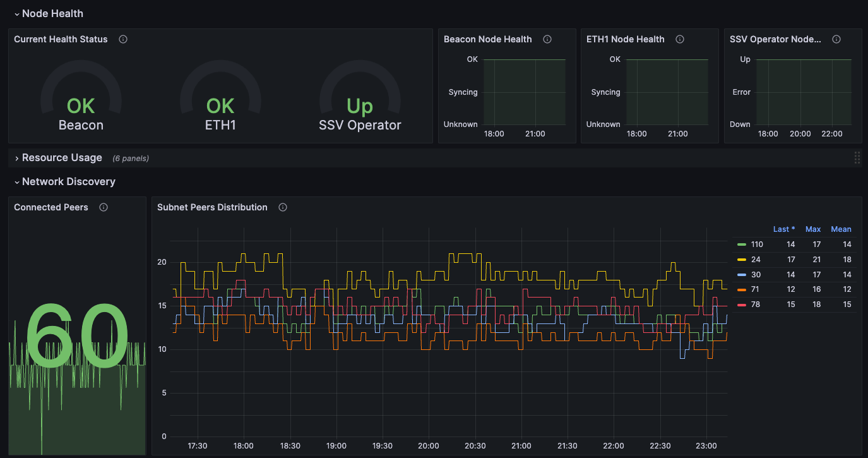This screenshot has height=458, width=868.
Task: Sort legend by Max column
Action: click(813, 229)
